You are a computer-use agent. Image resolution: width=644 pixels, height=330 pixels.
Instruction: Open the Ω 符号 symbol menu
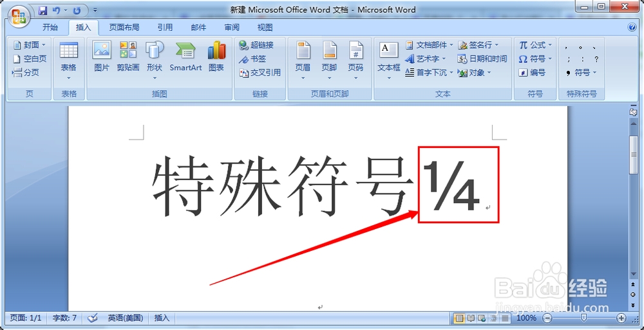tap(536, 59)
